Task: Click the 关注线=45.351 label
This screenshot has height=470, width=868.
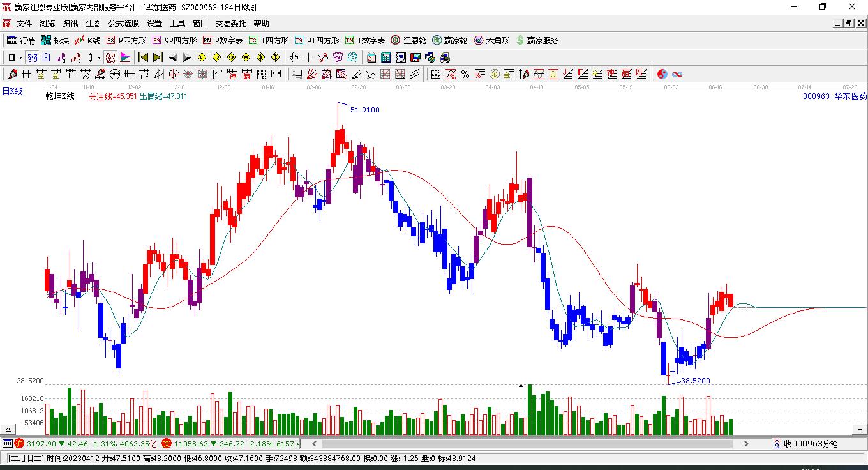Action: 113,96
